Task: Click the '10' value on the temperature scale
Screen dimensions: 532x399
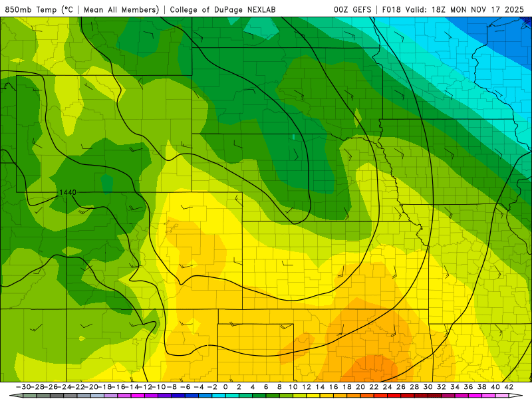Action: tap(293, 387)
